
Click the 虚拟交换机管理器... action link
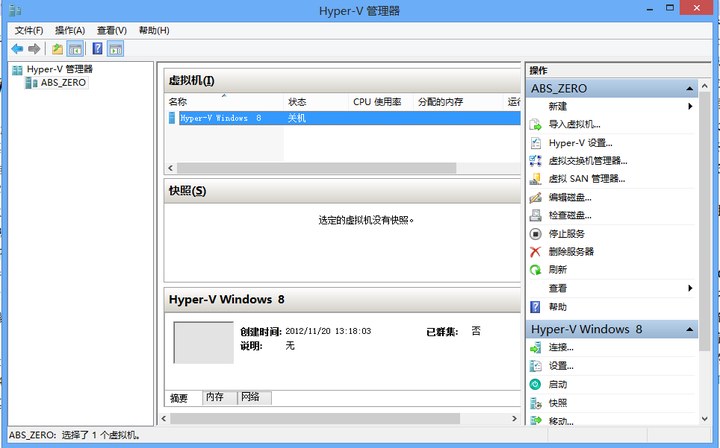[x=588, y=161]
